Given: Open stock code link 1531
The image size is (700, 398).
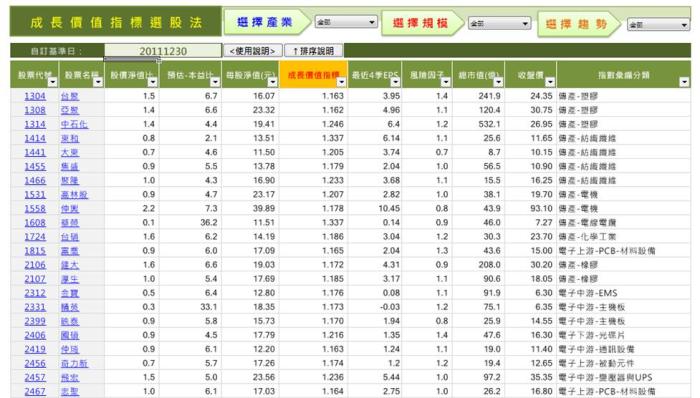Looking at the screenshot, I should pos(35,195).
